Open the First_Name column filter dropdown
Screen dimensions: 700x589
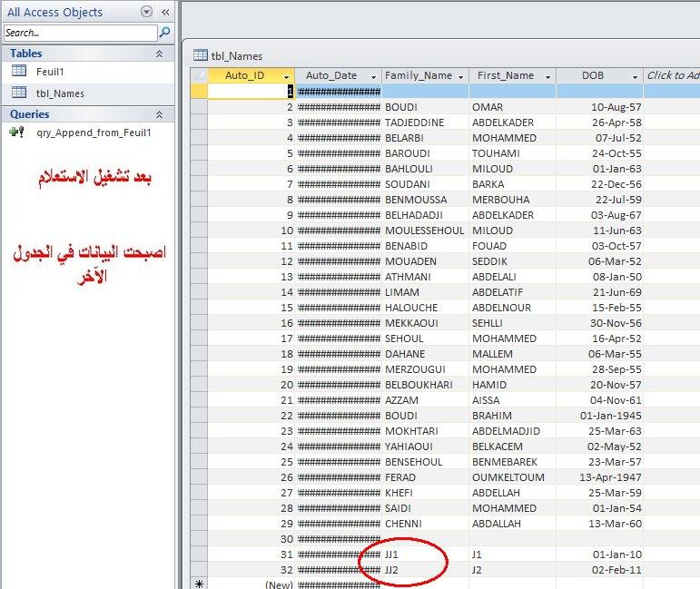[547, 77]
